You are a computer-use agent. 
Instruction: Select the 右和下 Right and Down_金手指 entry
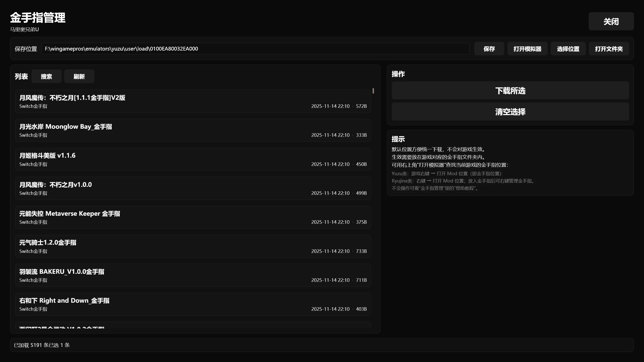193,304
